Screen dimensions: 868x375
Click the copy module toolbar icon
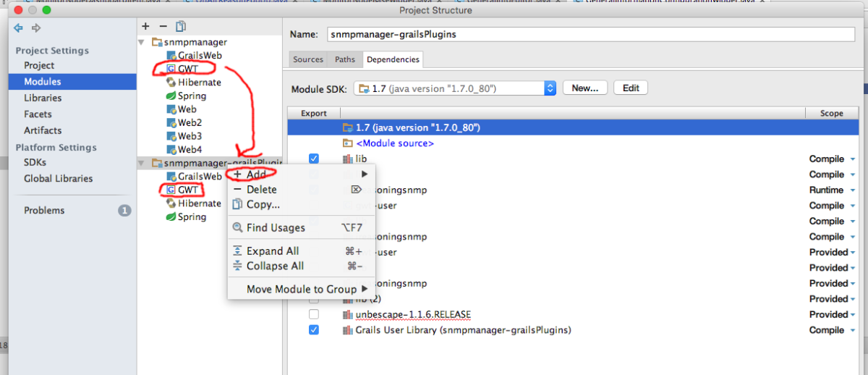[x=181, y=26]
